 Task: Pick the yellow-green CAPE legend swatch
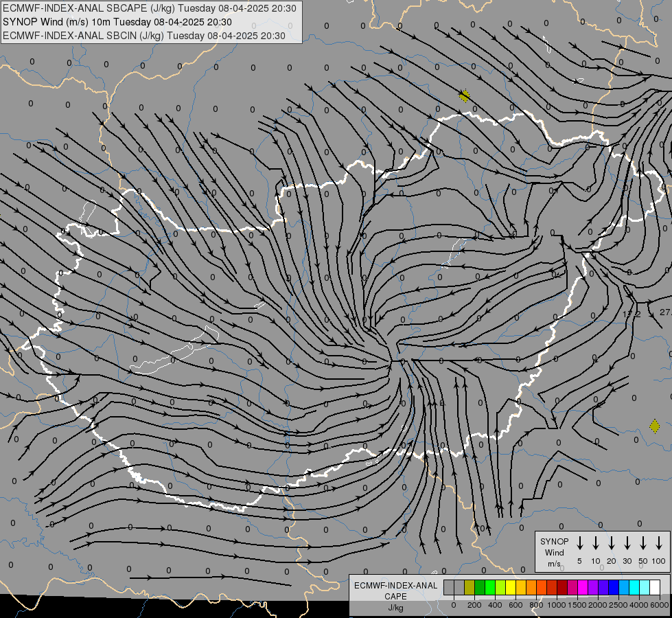pos(500,587)
